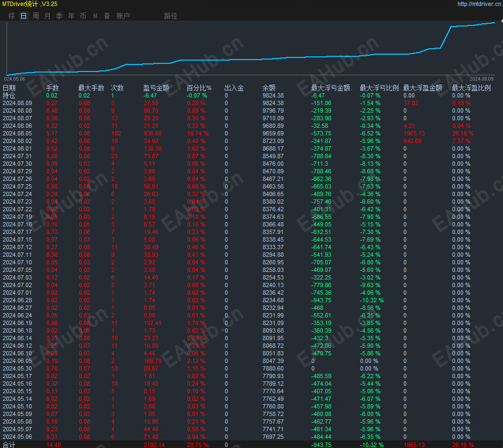Select the 持仓 row label

click(9, 95)
